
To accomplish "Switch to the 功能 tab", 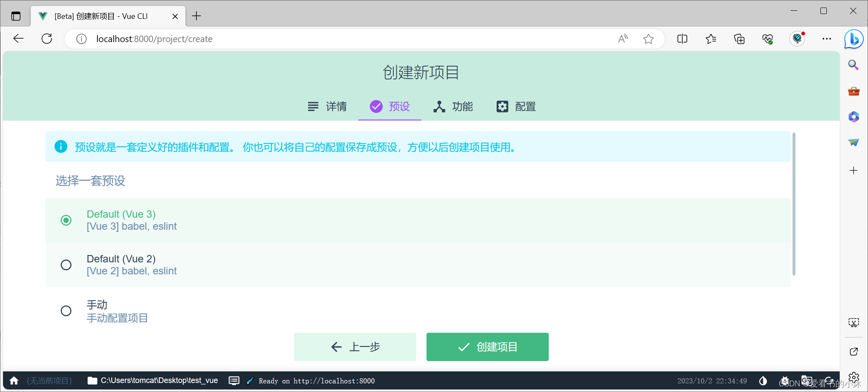I will pyautogui.click(x=453, y=106).
